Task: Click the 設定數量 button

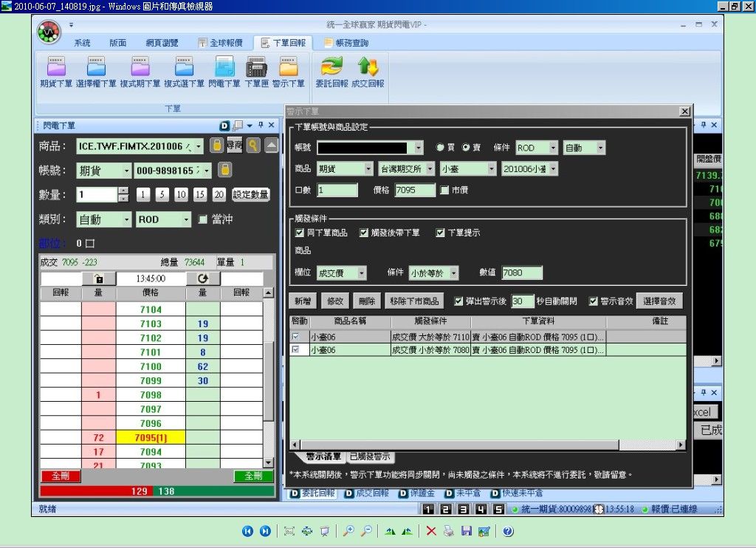Action: (250, 194)
